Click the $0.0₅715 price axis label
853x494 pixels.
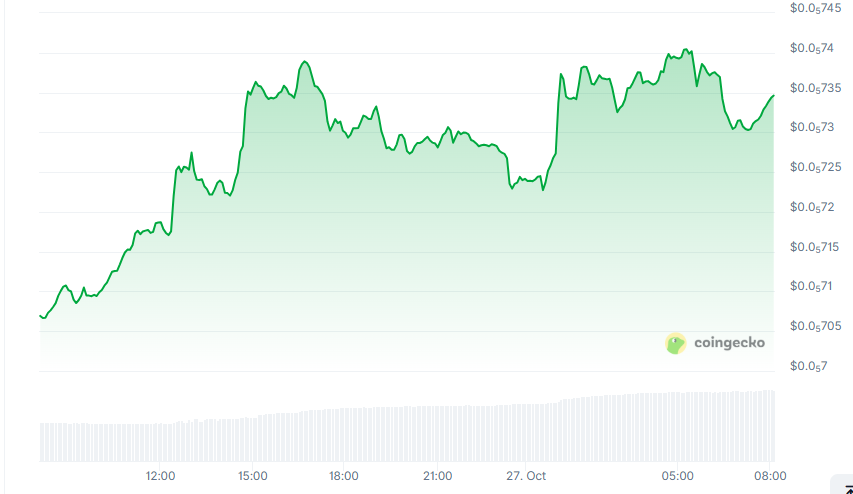(x=814, y=247)
